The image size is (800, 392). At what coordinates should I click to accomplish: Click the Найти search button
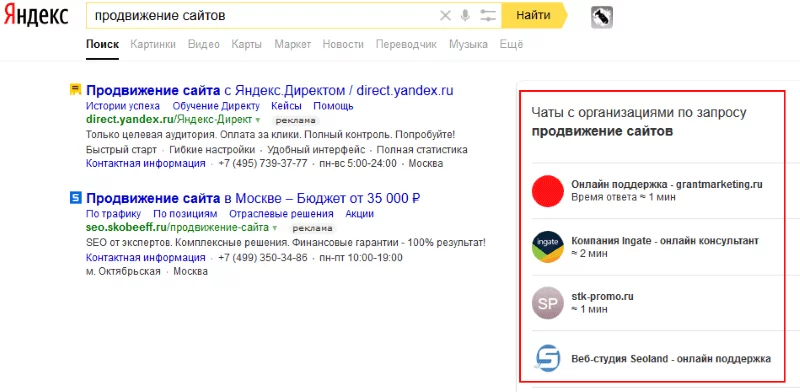(534, 15)
